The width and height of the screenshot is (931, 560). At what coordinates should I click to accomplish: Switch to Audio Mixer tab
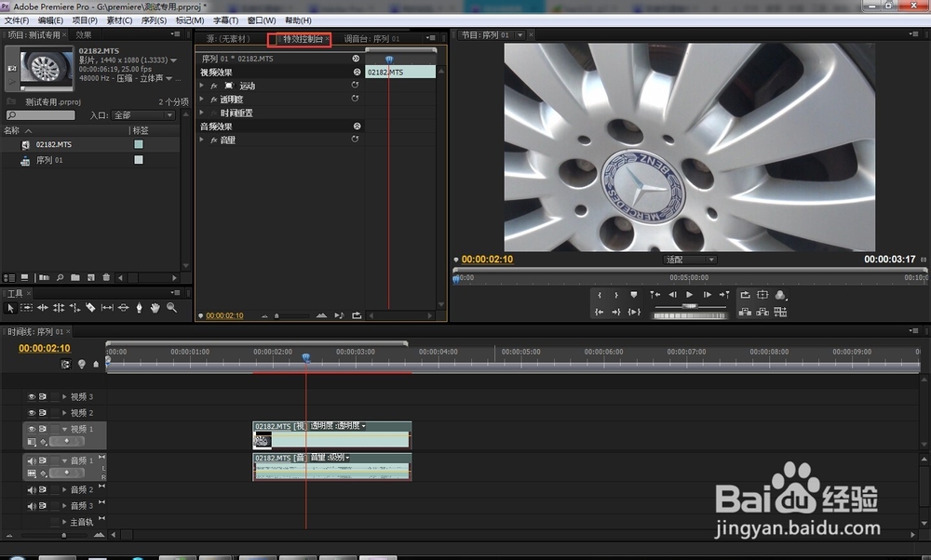tap(371, 39)
